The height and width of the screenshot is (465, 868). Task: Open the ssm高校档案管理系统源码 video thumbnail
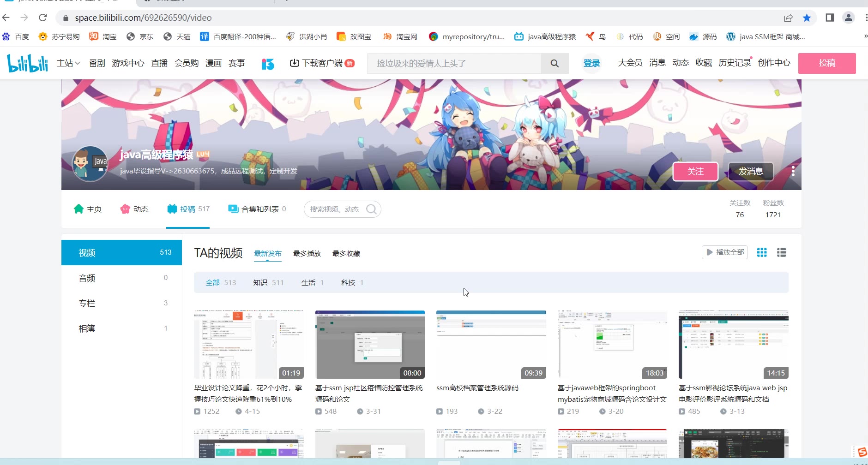point(491,345)
